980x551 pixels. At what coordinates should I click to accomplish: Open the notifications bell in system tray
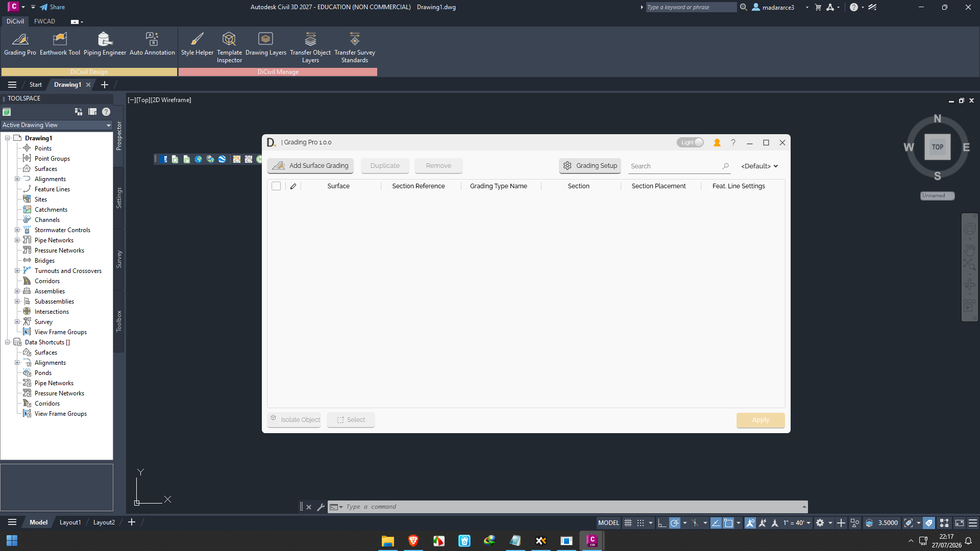click(x=968, y=541)
